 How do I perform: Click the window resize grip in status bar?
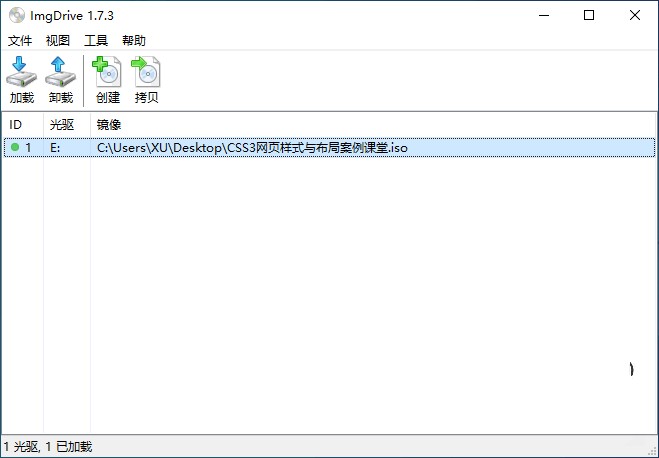point(652,451)
